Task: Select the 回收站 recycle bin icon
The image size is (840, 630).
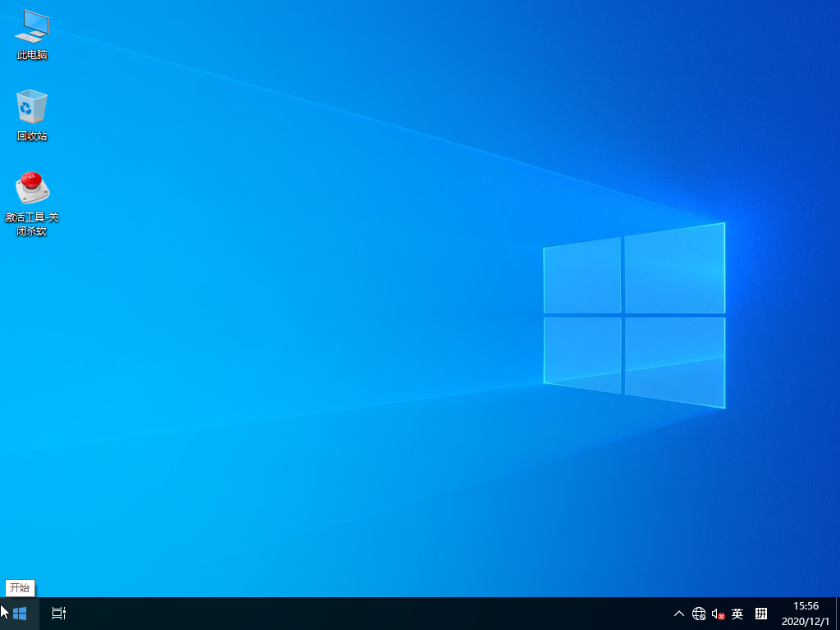Action: pyautogui.click(x=32, y=107)
